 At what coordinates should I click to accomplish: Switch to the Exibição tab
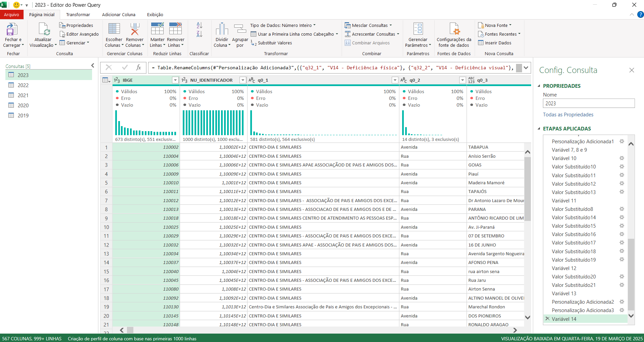click(x=155, y=14)
